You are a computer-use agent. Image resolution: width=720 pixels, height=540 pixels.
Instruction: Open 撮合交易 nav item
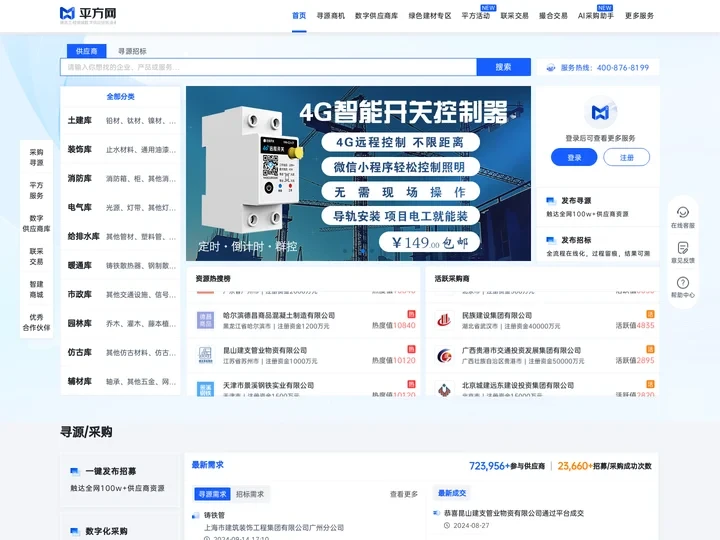click(x=553, y=16)
